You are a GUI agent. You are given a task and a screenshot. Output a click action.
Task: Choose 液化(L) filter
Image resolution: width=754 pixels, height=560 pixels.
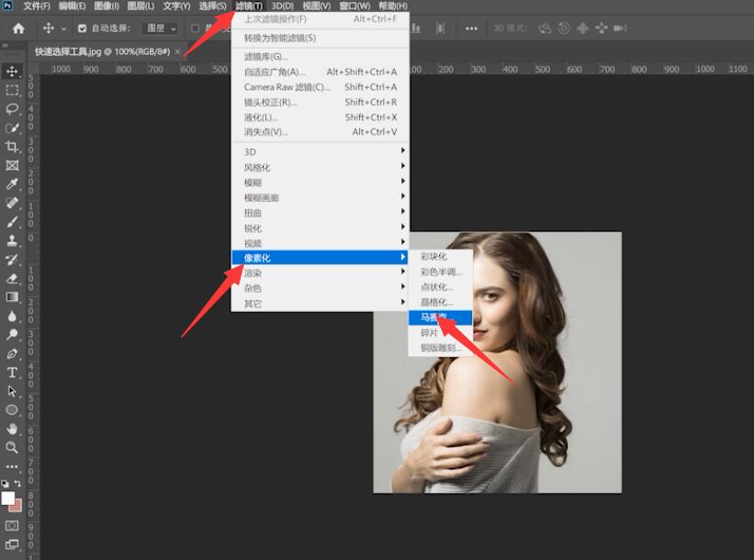pyautogui.click(x=320, y=117)
